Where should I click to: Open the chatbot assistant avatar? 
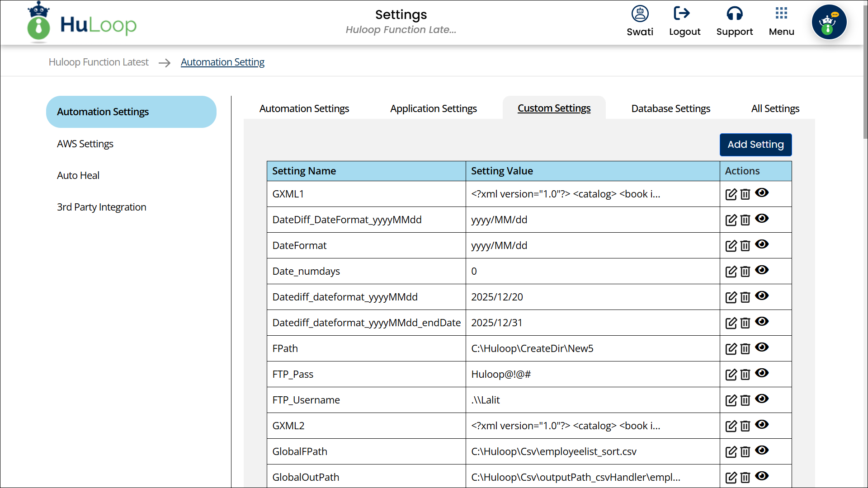(829, 22)
